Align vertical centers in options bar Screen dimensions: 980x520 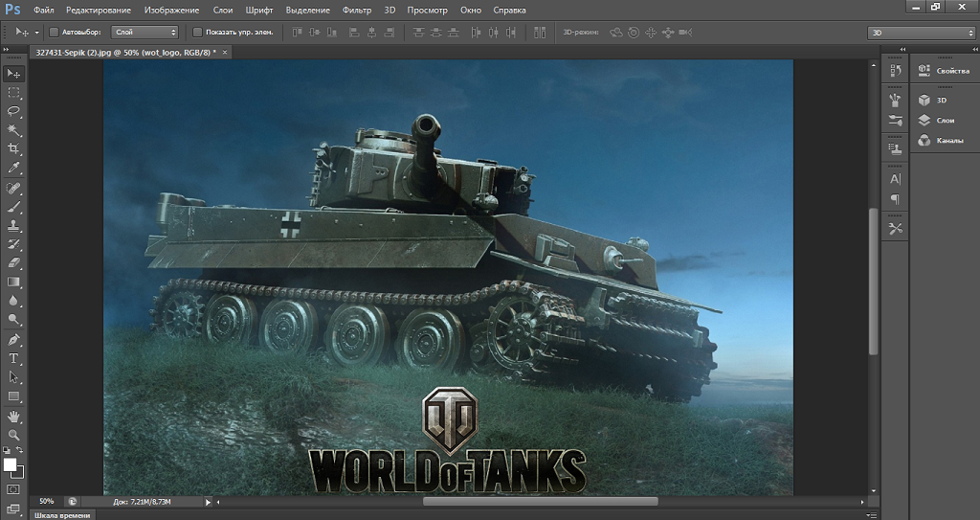[314, 32]
